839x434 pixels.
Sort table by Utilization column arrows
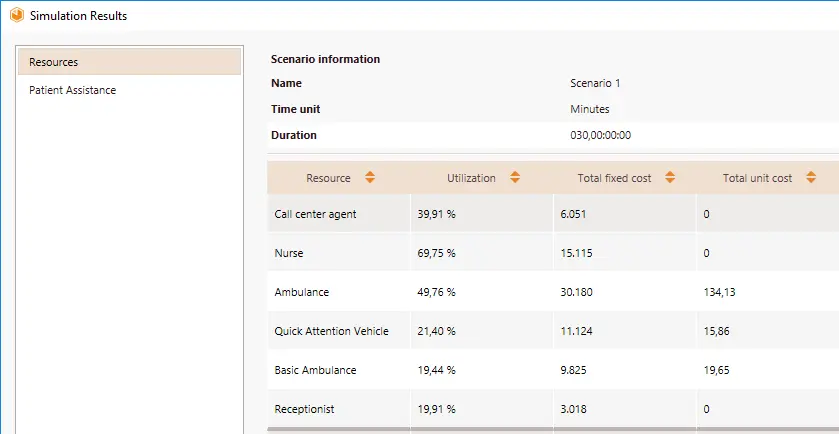[515, 178]
